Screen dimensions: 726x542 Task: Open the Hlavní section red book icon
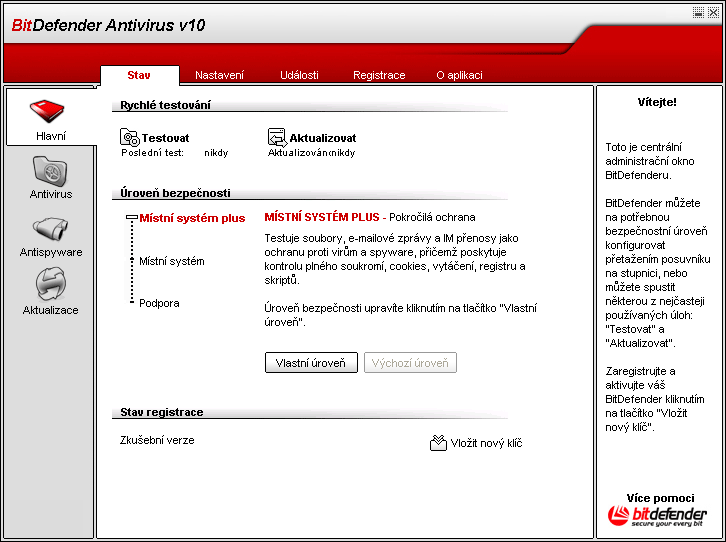(47, 112)
